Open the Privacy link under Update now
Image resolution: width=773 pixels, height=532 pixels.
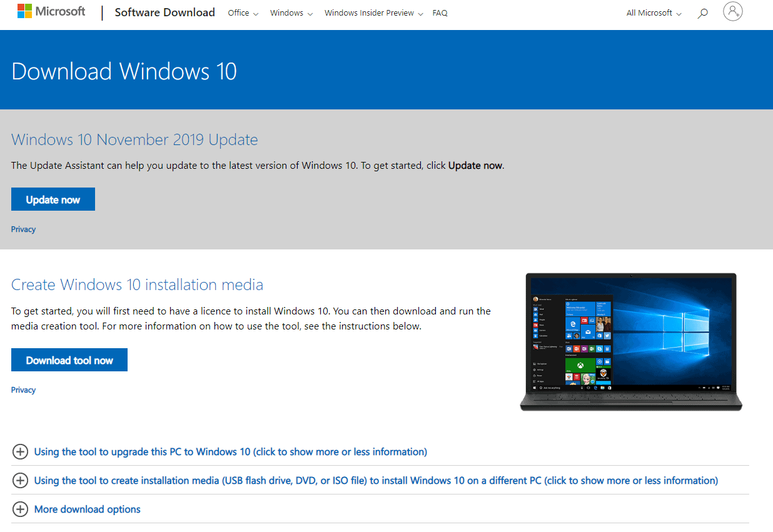point(23,229)
